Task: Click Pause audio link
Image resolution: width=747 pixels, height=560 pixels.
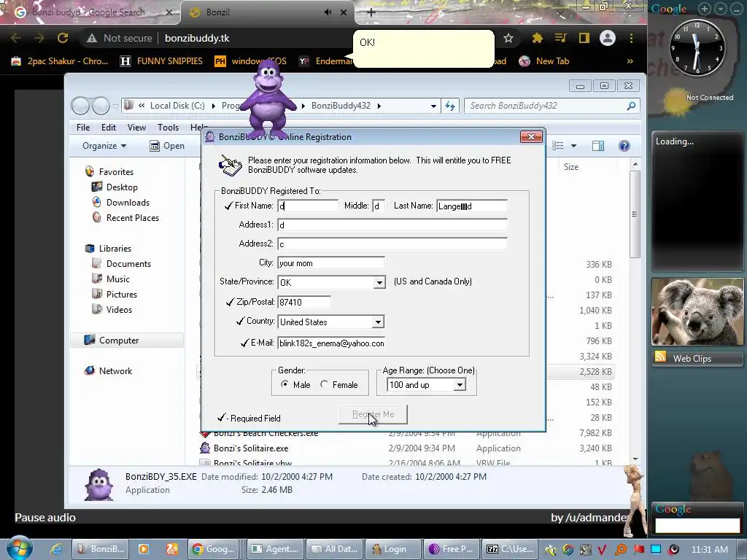Action: coord(45,518)
